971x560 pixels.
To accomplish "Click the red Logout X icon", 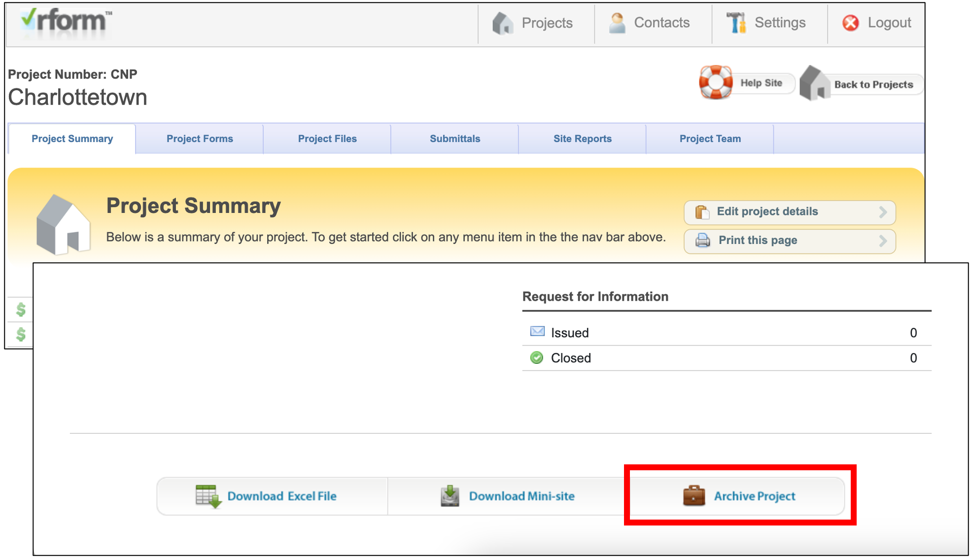I will click(x=850, y=23).
